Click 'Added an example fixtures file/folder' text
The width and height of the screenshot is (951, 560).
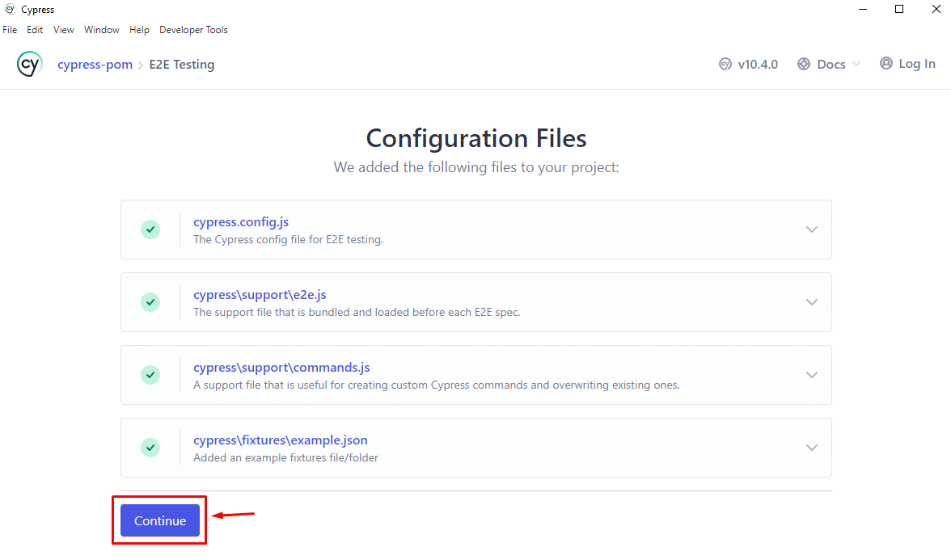pyautogui.click(x=285, y=457)
